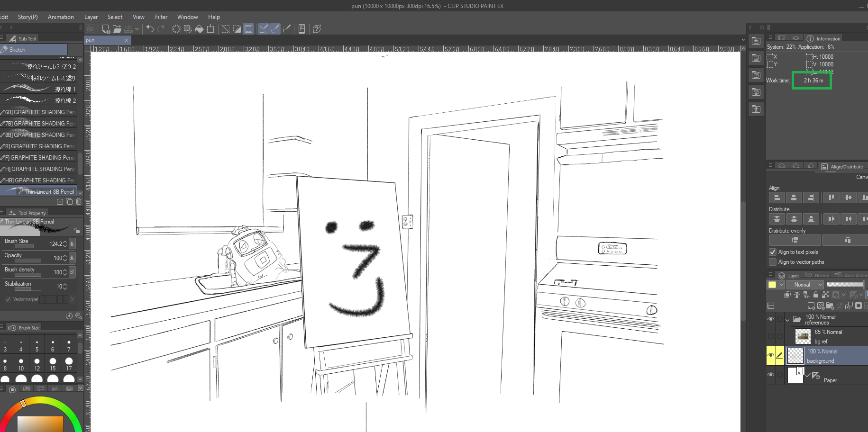Create a new canvas from the toolbar

(106, 29)
